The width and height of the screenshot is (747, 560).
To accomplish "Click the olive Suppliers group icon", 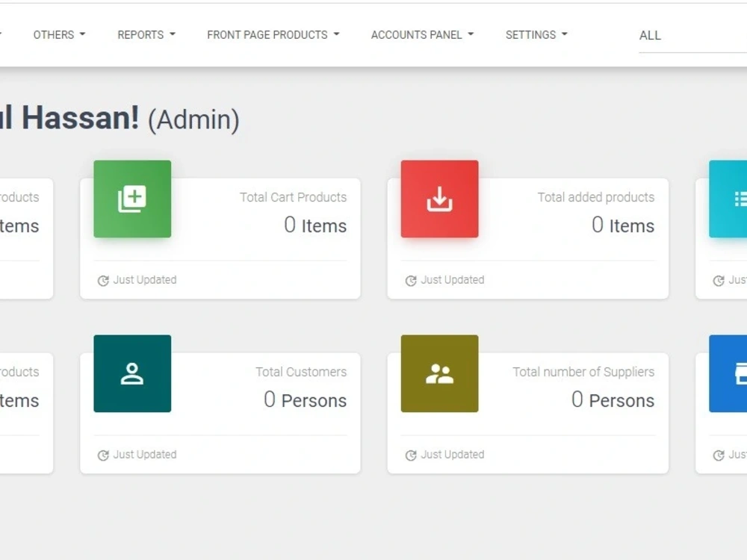I will tap(440, 373).
